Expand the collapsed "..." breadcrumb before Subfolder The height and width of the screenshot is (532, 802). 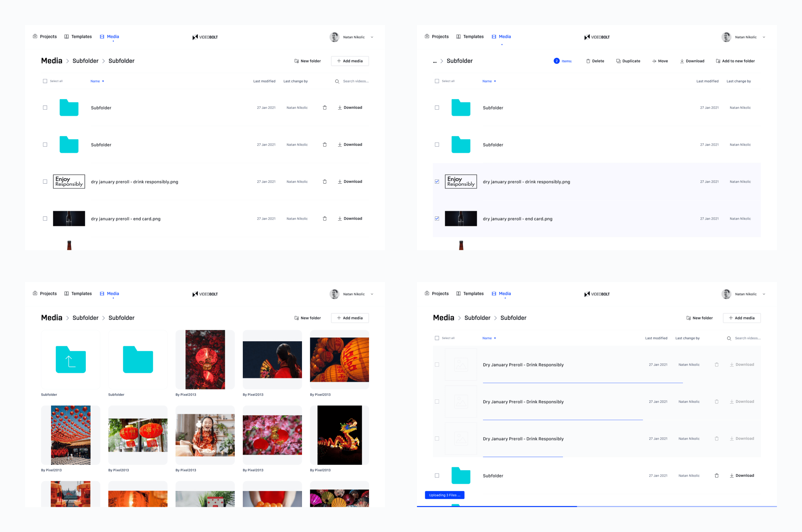(435, 61)
